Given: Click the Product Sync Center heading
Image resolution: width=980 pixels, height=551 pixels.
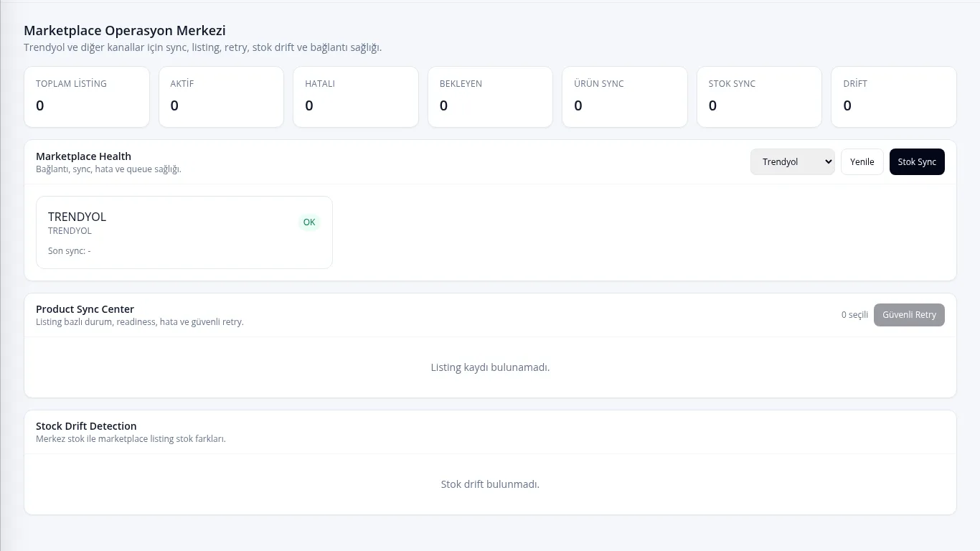Looking at the screenshot, I should point(85,309).
